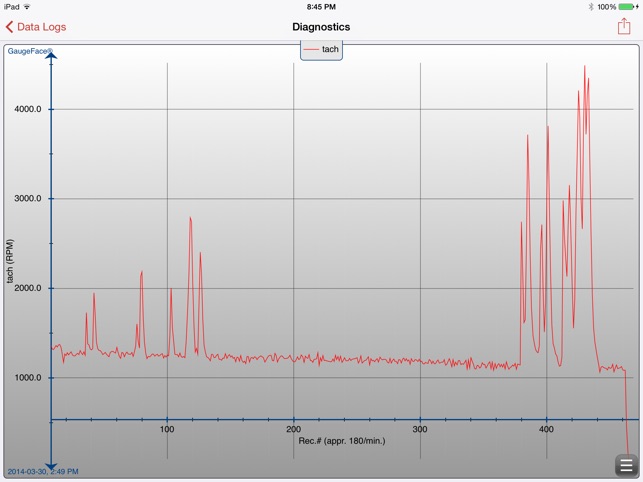Tap the 1000.0 y-axis label

(28, 377)
